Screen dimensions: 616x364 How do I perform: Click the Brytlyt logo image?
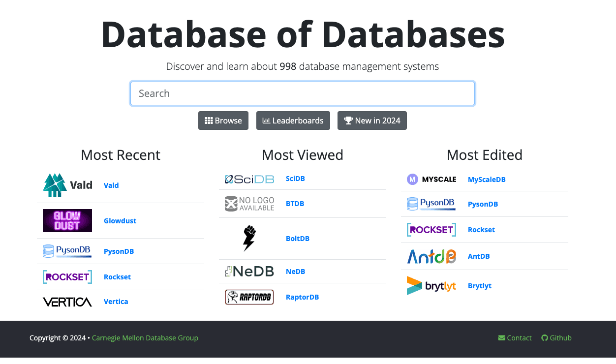tap(431, 286)
